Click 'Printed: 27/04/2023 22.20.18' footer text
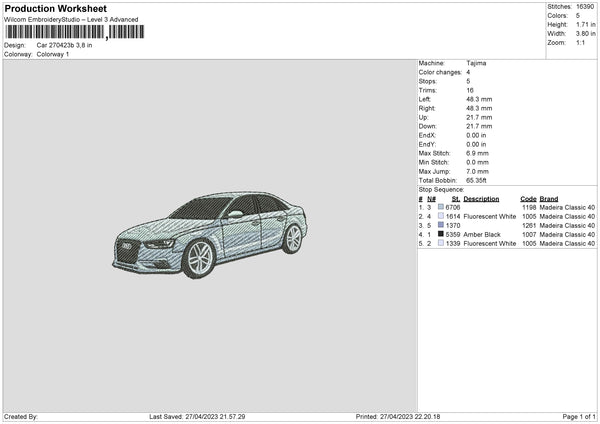Screen dimensions: 600x424 coord(398,416)
